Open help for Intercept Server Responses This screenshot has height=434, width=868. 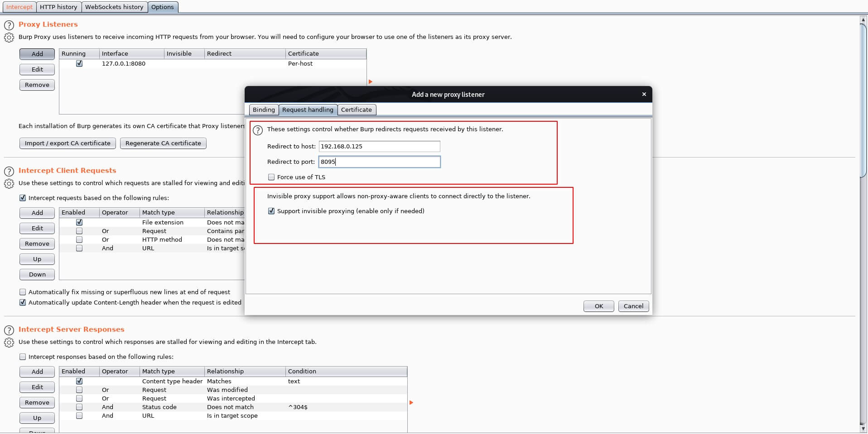coord(9,330)
